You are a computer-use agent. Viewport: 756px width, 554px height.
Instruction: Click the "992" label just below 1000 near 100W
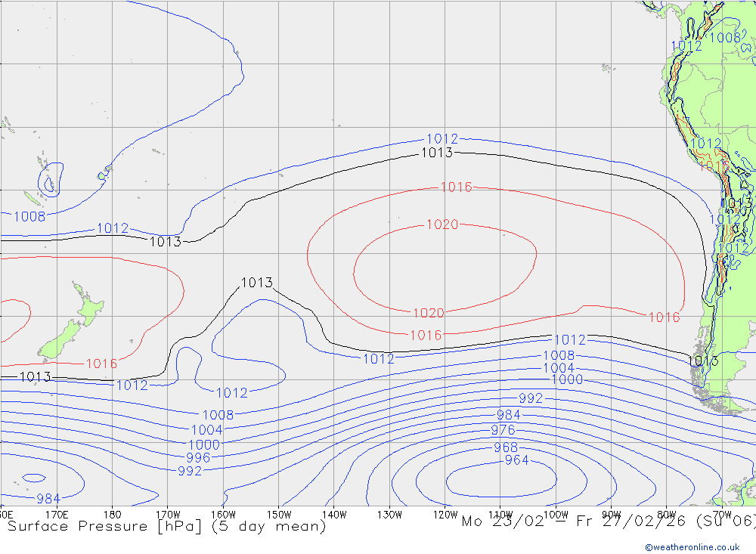[531, 398]
